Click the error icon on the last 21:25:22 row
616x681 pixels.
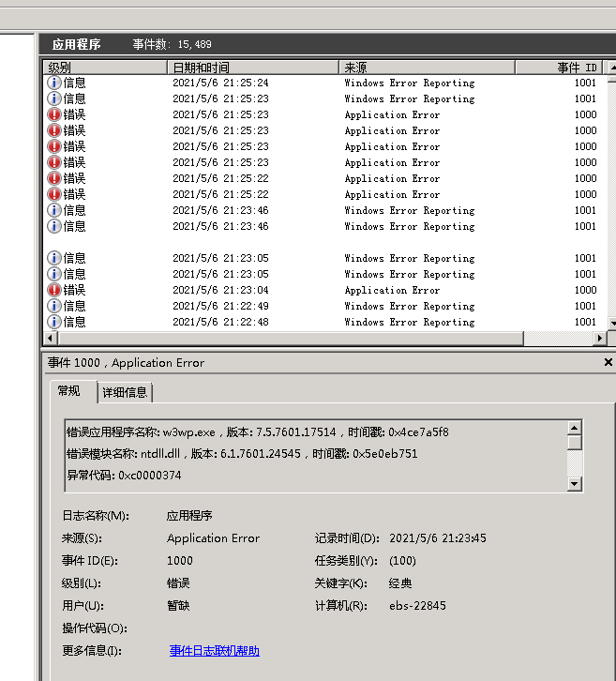pos(54,194)
